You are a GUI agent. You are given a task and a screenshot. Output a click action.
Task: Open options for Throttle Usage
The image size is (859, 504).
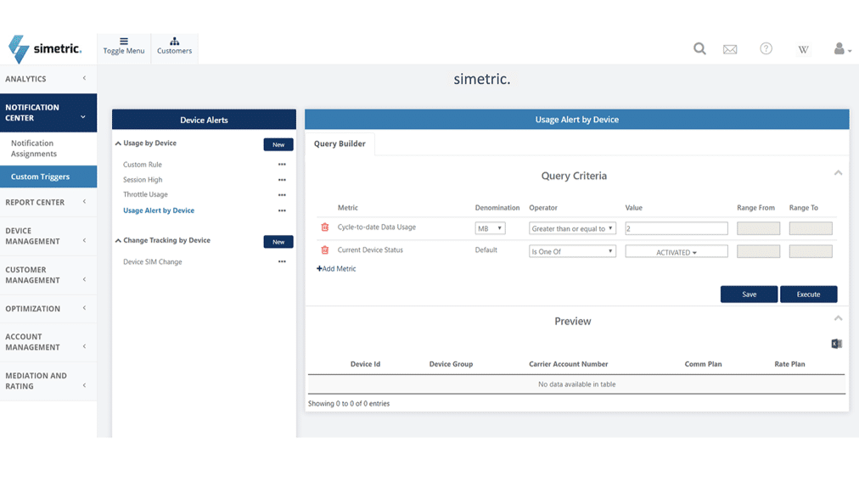(282, 195)
